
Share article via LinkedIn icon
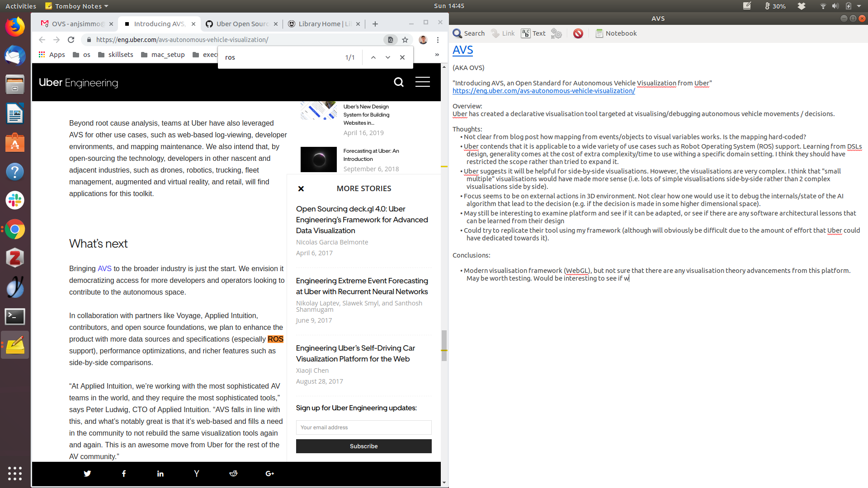click(x=160, y=474)
